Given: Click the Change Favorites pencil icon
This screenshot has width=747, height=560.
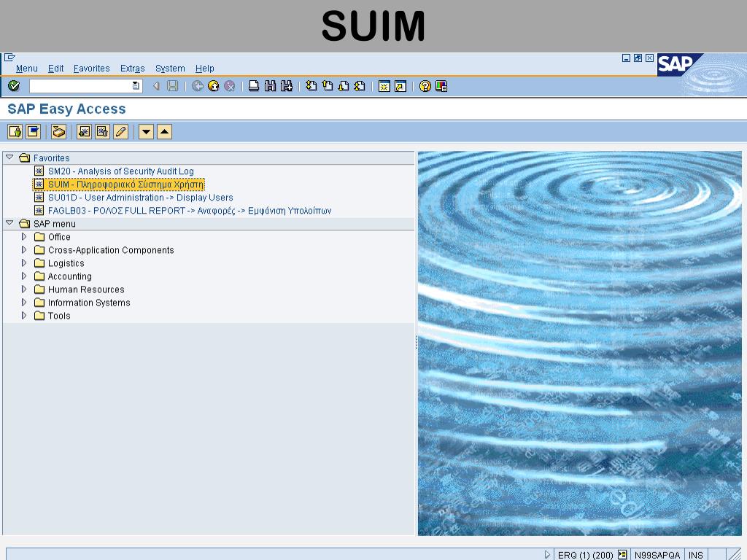Looking at the screenshot, I should tap(121, 131).
